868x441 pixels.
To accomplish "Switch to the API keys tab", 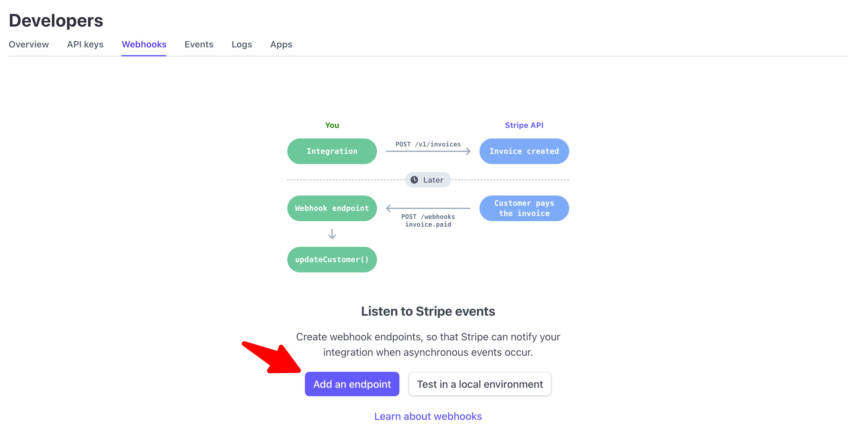I will coord(85,44).
